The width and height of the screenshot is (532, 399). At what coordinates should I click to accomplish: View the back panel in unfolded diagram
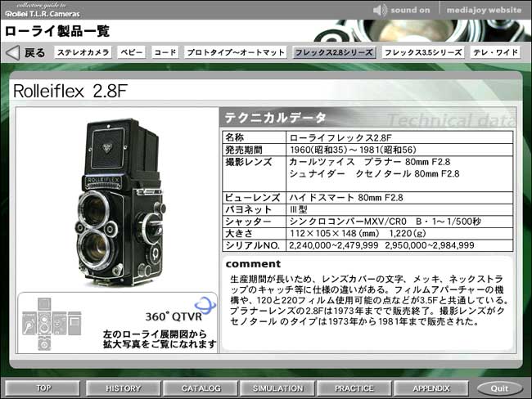[x=74, y=324]
